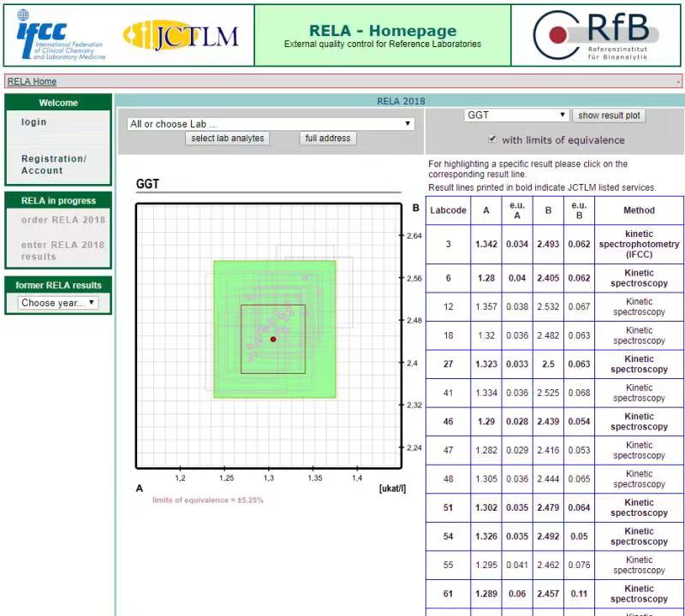Open the 'All or choose Lab' dropdown
Image resolution: width=685 pixels, height=616 pixels.
click(x=271, y=124)
